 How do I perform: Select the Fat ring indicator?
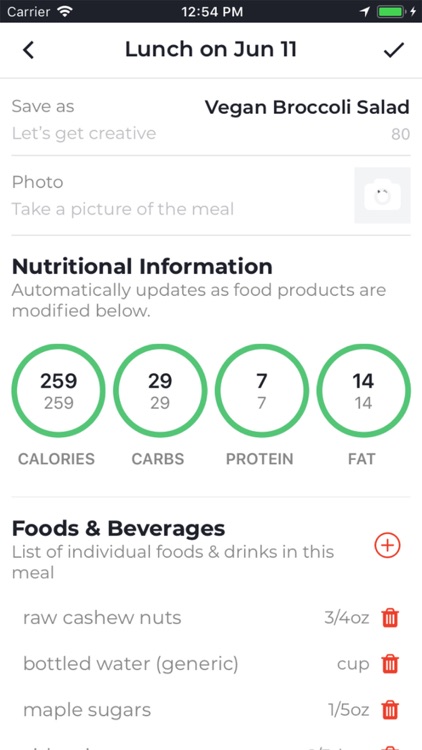pos(363,390)
